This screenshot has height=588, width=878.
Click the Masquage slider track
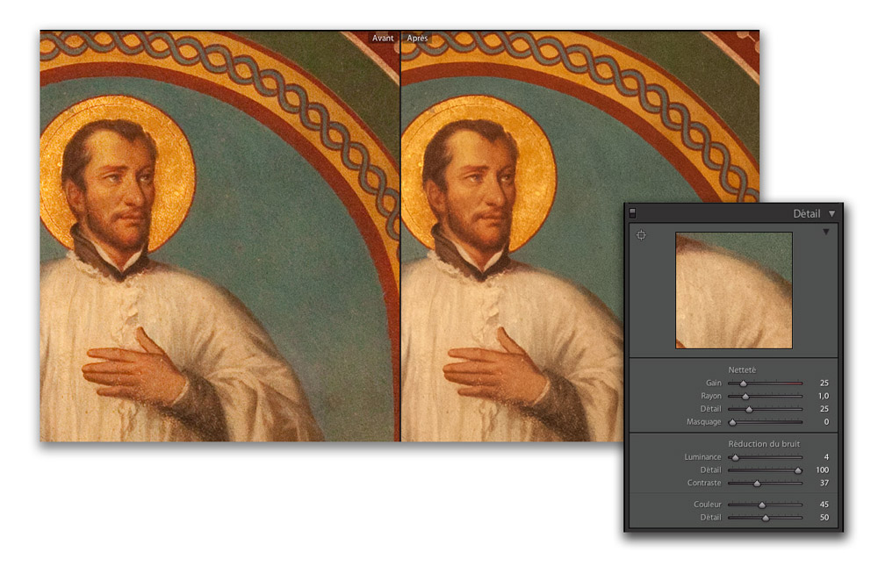(765, 422)
